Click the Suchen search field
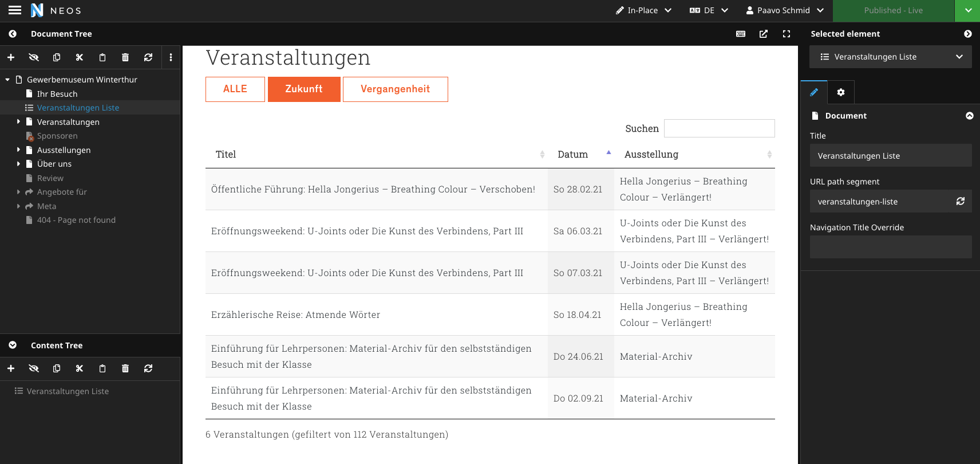The height and width of the screenshot is (464, 980). (720, 128)
